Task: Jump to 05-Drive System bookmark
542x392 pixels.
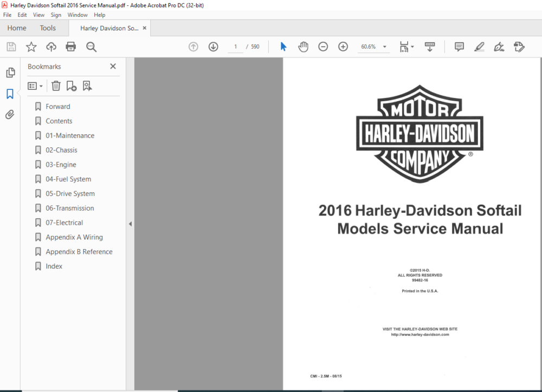Action: click(70, 193)
